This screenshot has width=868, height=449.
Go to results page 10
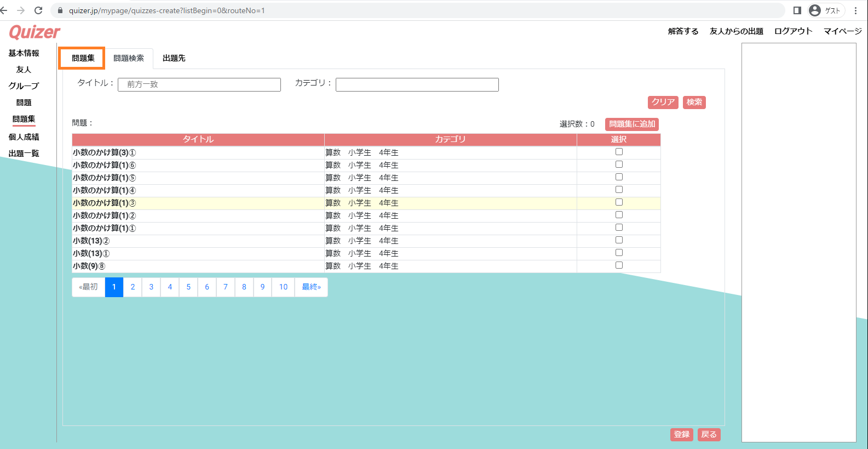point(283,287)
